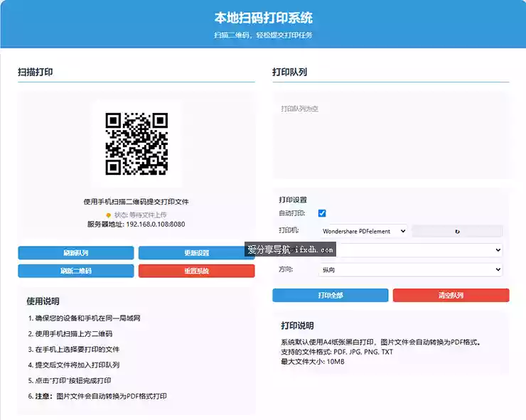Open the Wondershare PDFelement printer dropdown
Viewport: 526px width, 420px height.
(363, 231)
